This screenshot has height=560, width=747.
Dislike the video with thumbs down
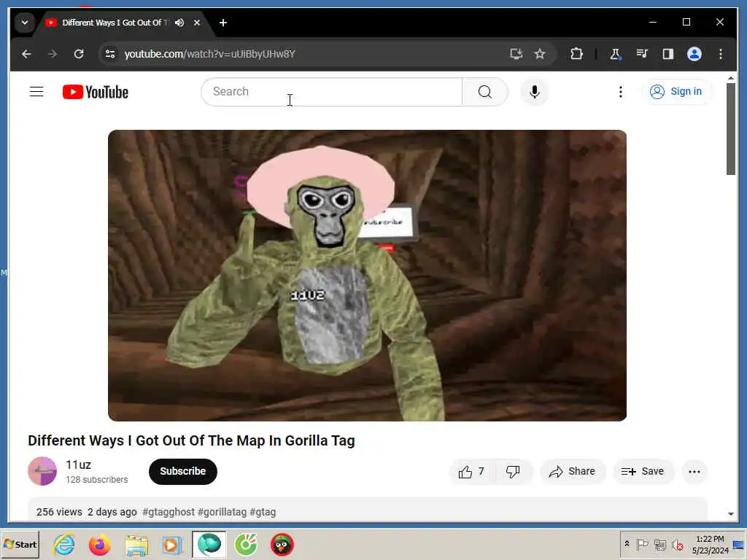[x=513, y=472]
